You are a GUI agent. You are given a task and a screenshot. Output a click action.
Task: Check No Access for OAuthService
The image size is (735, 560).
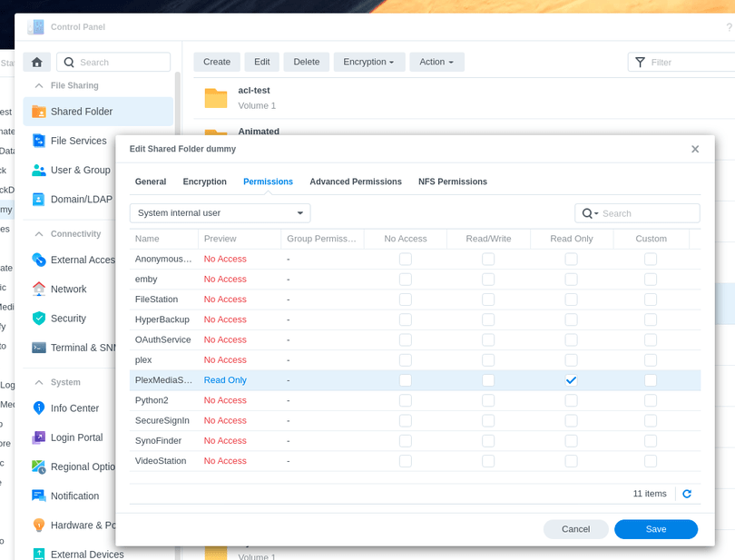(406, 339)
